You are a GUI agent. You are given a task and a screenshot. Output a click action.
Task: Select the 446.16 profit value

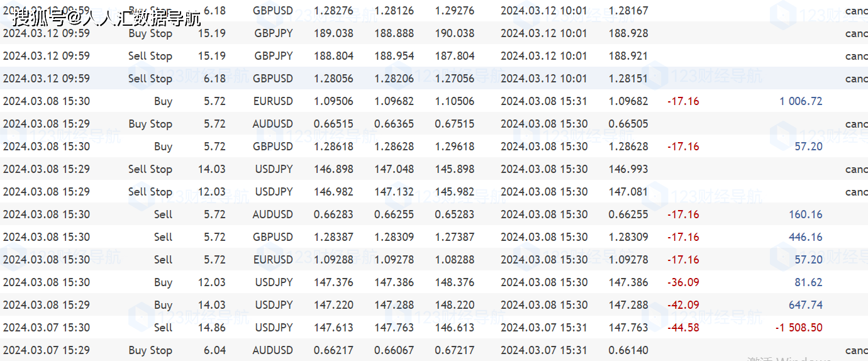click(x=805, y=237)
